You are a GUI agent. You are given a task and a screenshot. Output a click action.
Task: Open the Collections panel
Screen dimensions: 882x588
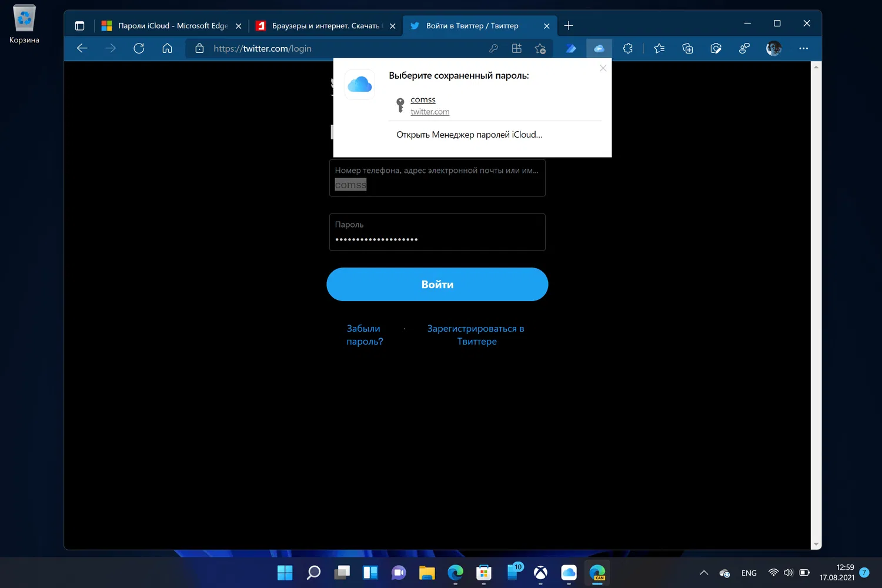pyautogui.click(x=687, y=48)
